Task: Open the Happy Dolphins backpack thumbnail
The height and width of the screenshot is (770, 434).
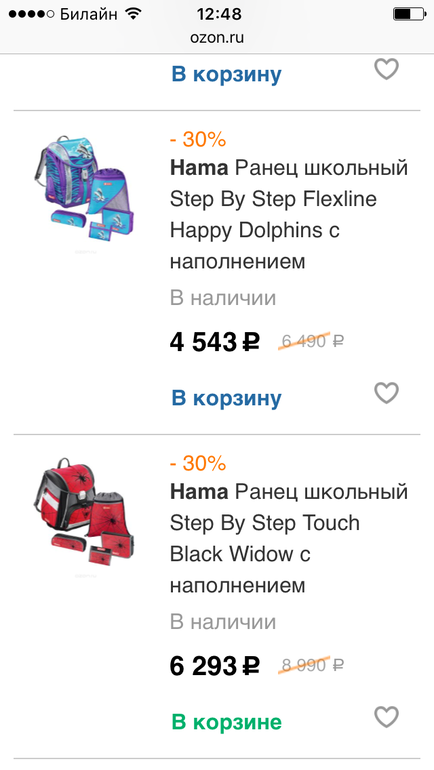Action: click(x=84, y=189)
